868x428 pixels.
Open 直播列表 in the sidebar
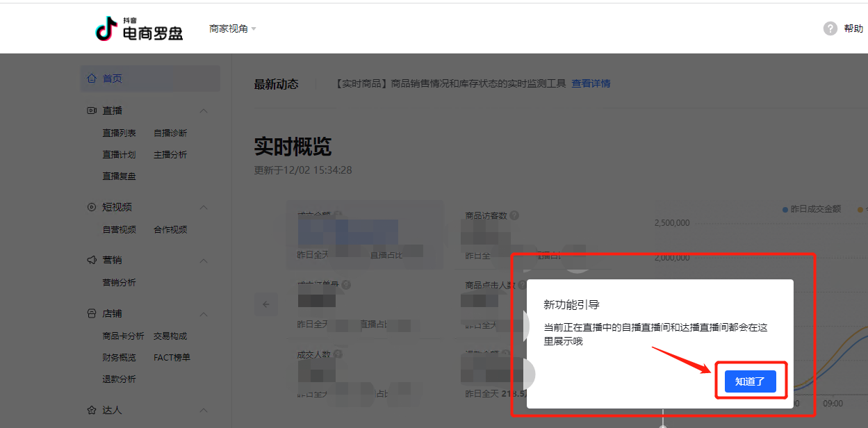click(120, 133)
